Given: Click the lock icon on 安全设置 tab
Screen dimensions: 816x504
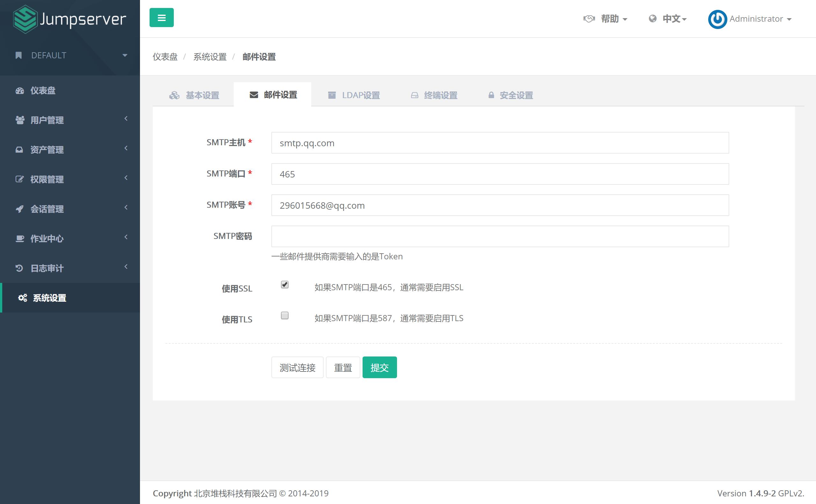Looking at the screenshot, I should click(x=491, y=95).
